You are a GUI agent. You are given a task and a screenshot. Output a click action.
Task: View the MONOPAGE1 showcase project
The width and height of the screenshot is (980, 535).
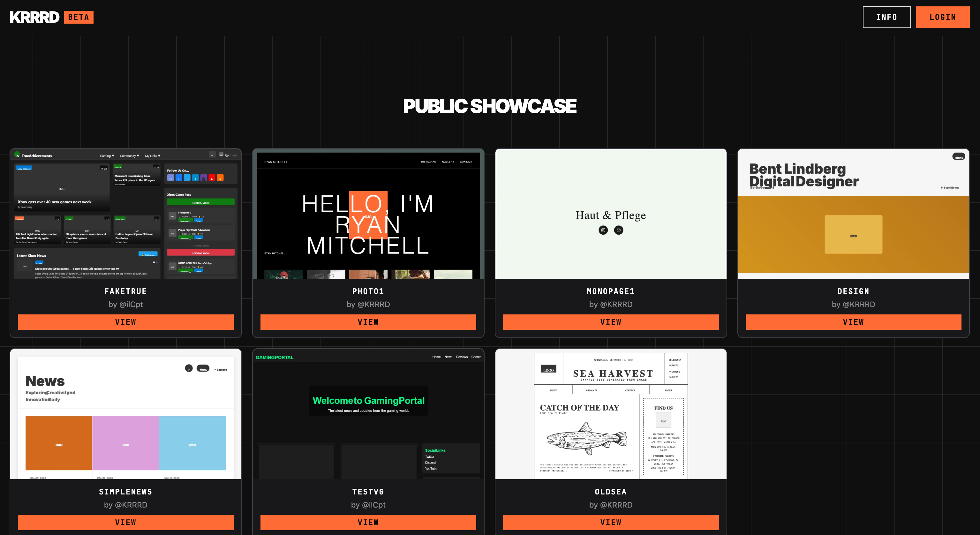[x=611, y=322]
